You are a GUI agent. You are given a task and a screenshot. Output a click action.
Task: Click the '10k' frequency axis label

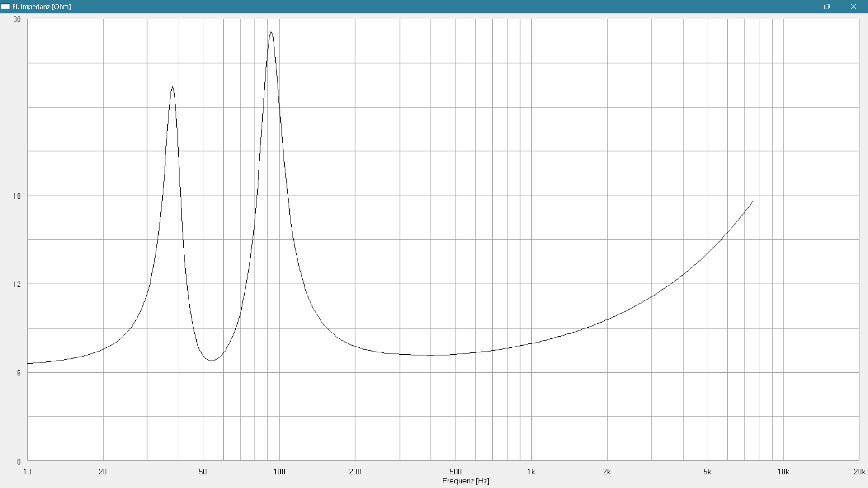click(783, 472)
